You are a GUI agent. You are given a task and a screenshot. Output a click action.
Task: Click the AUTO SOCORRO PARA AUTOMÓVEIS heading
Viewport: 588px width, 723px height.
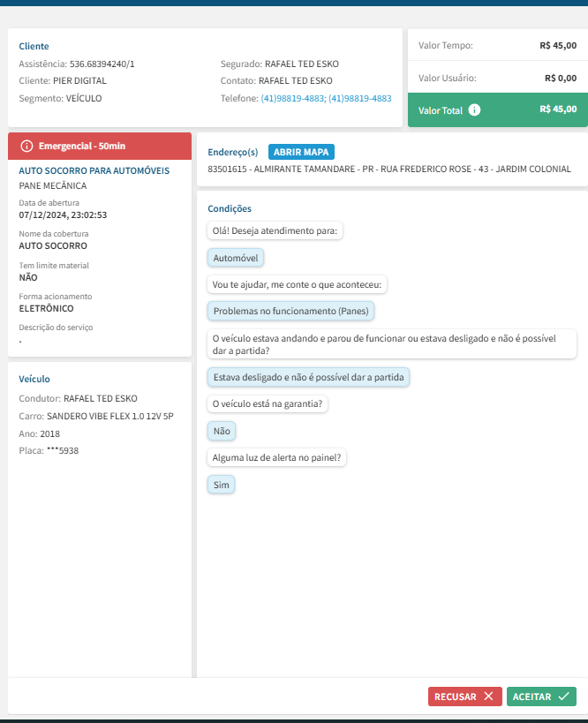tap(94, 170)
